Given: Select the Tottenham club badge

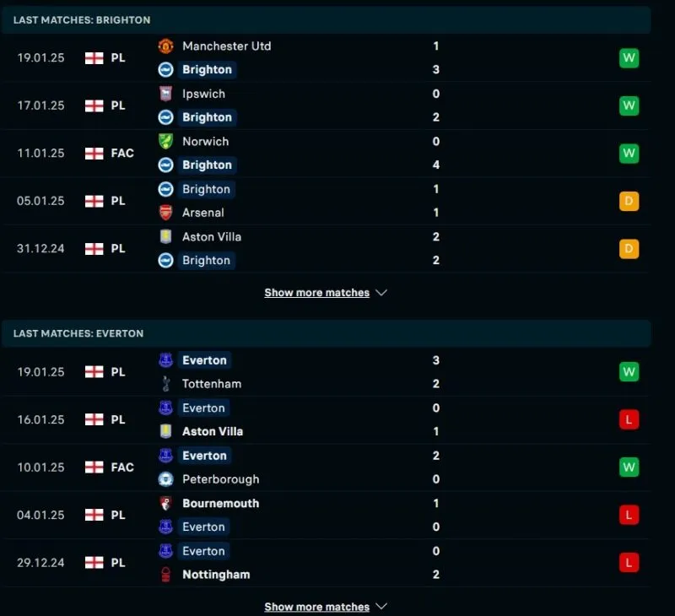Looking at the screenshot, I should (165, 383).
